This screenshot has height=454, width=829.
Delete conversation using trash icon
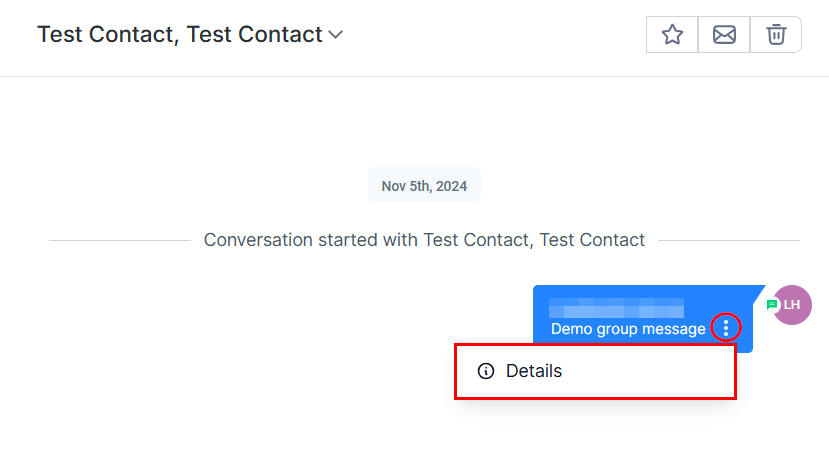click(776, 35)
